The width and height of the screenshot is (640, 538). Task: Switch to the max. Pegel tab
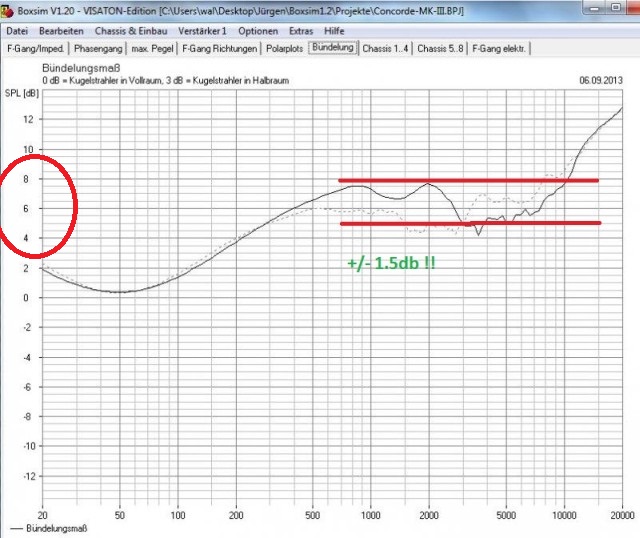(152, 49)
